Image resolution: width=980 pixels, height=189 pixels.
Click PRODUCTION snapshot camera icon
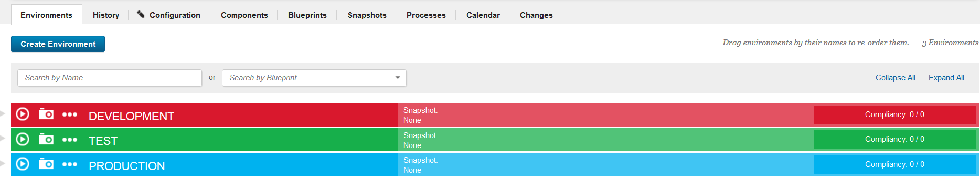click(x=46, y=164)
